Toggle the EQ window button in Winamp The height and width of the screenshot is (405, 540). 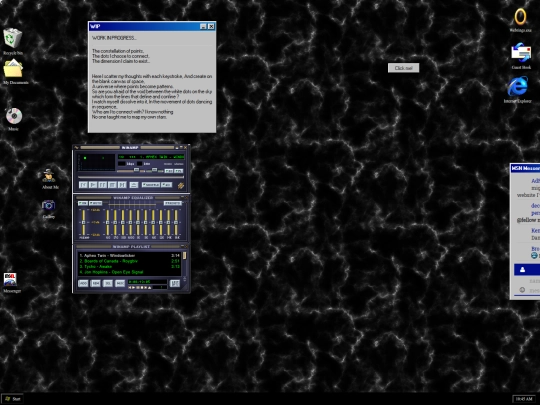(169, 170)
